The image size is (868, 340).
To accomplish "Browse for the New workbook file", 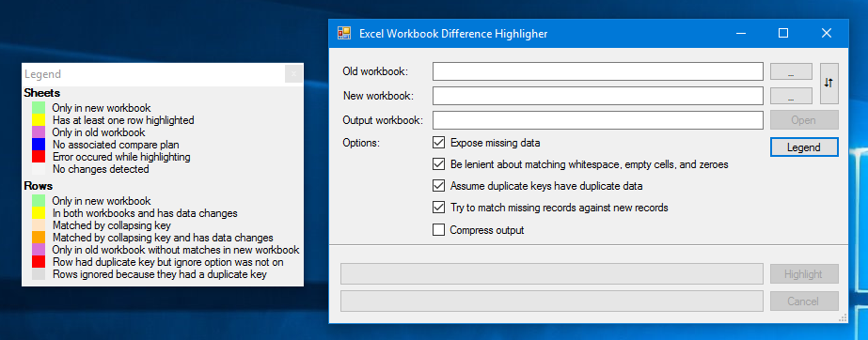I will tap(791, 96).
